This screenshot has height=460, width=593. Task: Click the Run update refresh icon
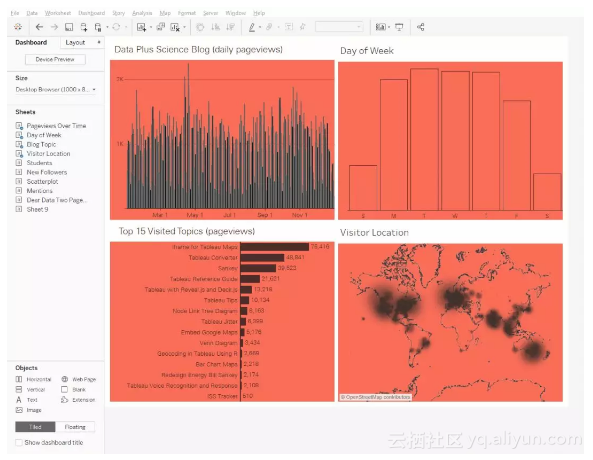pyautogui.click(x=116, y=27)
